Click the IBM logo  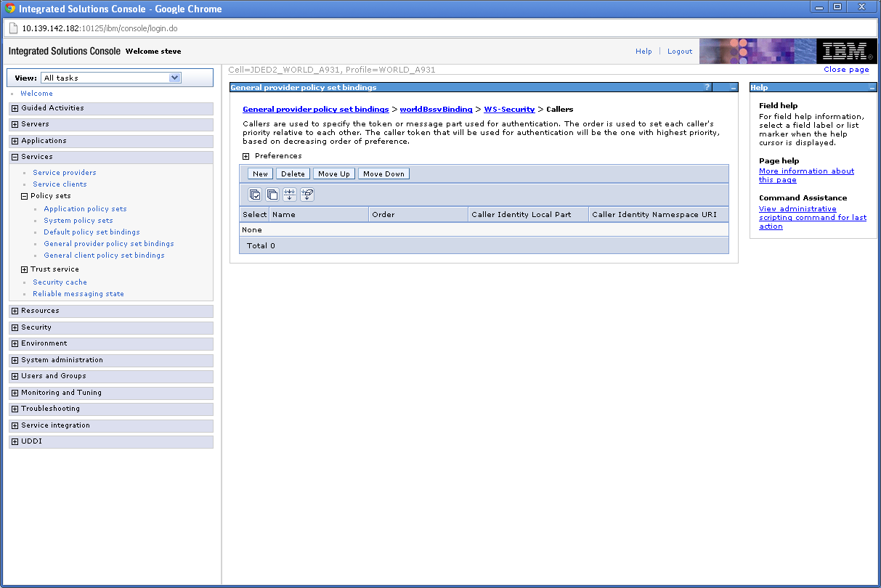tap(846, 51)
